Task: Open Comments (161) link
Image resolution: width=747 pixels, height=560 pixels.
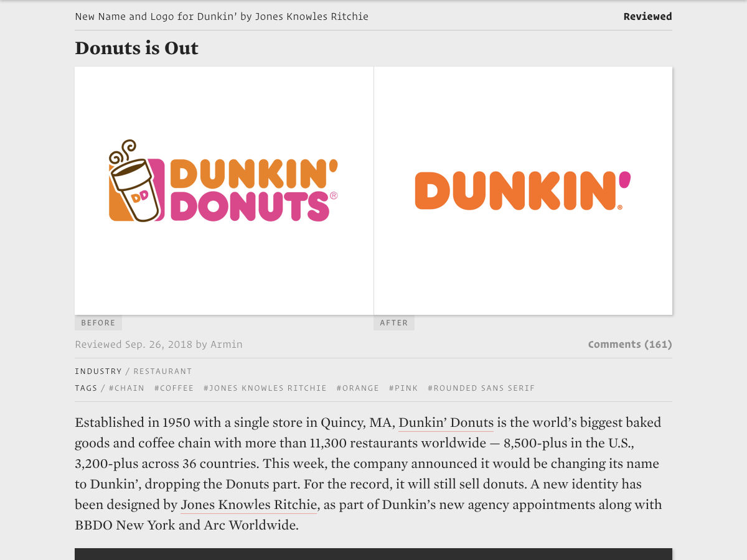Action: point(630,344)
